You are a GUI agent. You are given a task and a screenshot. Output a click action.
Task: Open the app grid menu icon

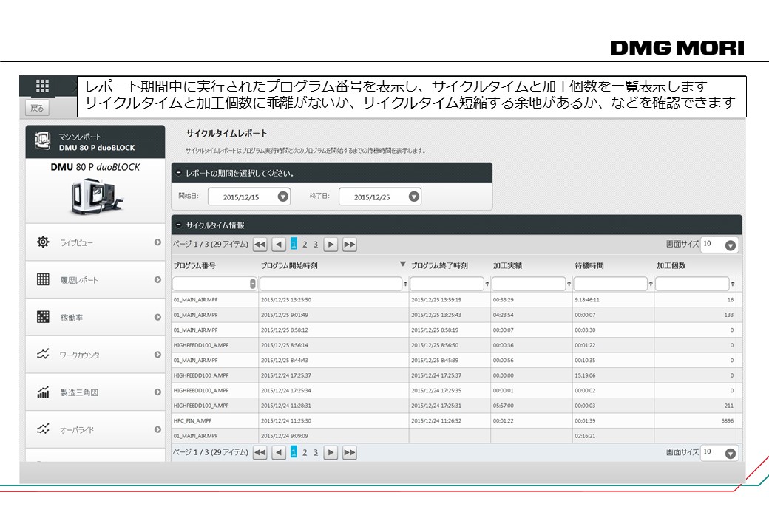click(x=43, y=86)
